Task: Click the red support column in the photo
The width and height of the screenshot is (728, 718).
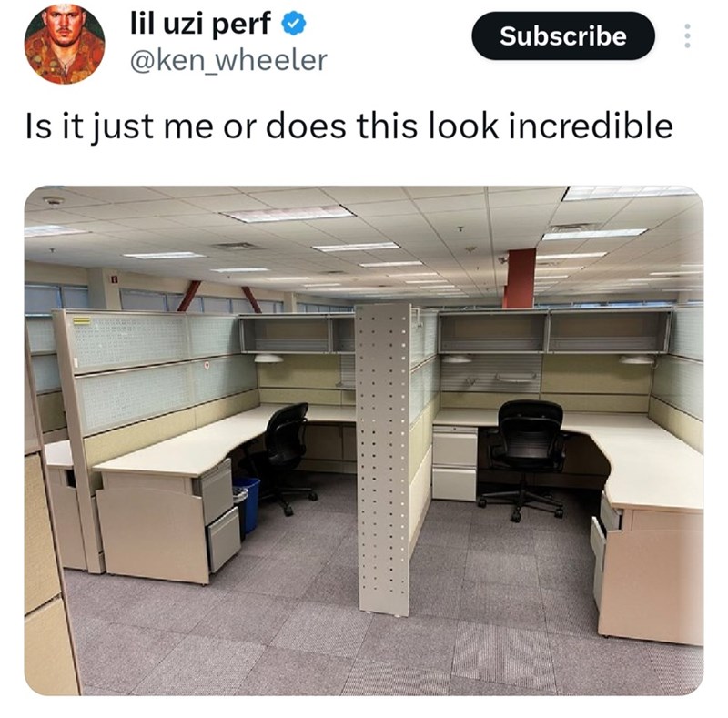Action: click(x=520, y=278)
